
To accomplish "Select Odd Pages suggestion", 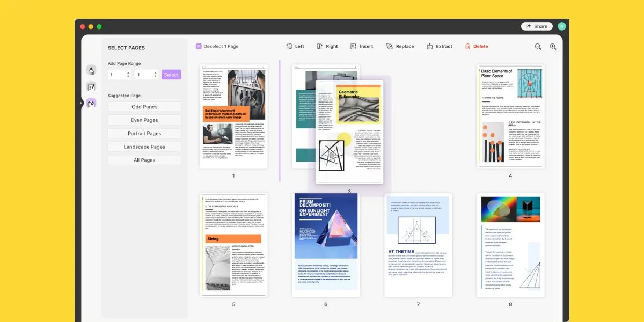I will click(144, 107).
